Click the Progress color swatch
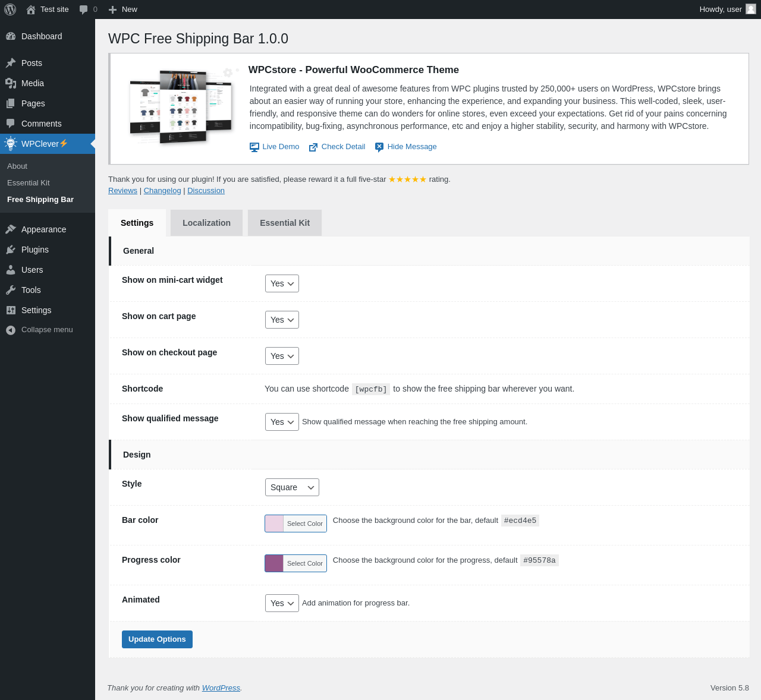Screen dimensions: 761x700 point(274,563)
